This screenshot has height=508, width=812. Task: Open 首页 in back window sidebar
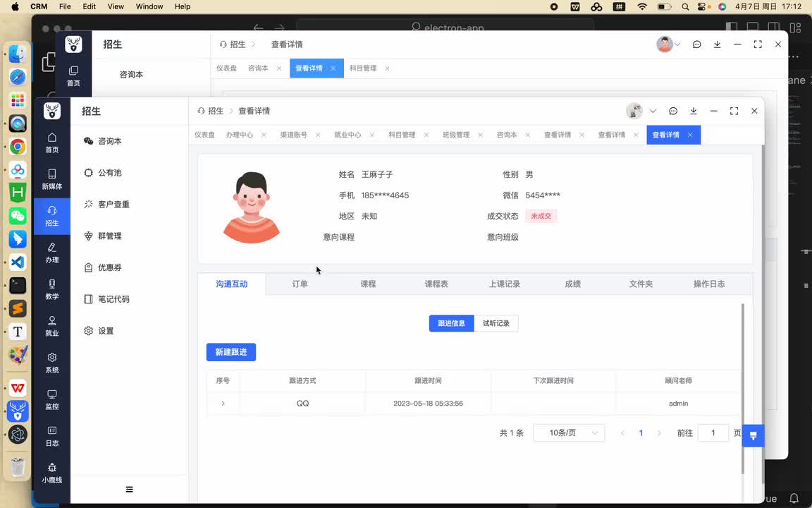(x=73, y=75)
